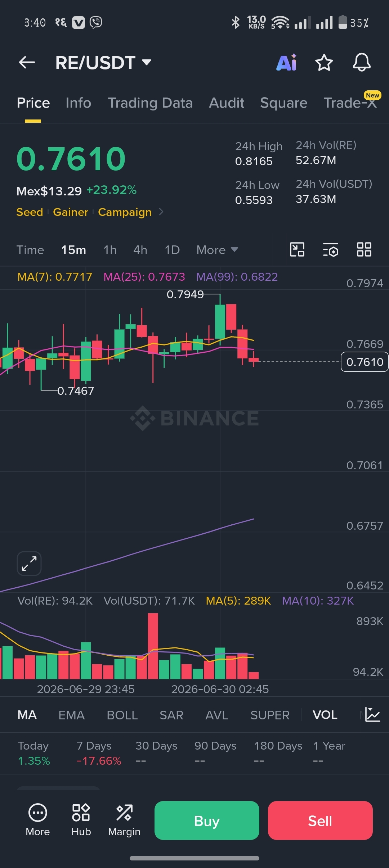Tap Bluetooth status icon
The height and width of the screenshot is (868, 389).
(x=236, y=23)
